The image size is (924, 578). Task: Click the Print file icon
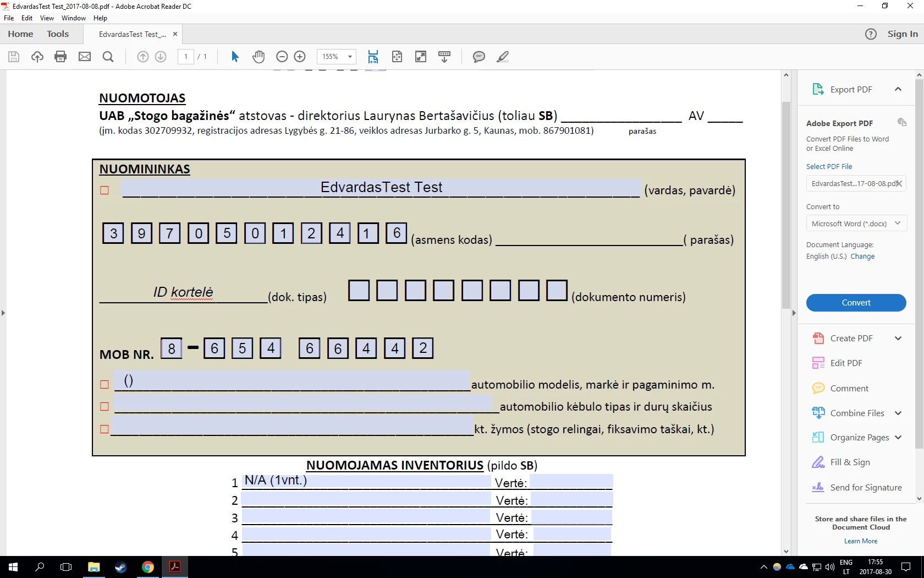point(61,57)
